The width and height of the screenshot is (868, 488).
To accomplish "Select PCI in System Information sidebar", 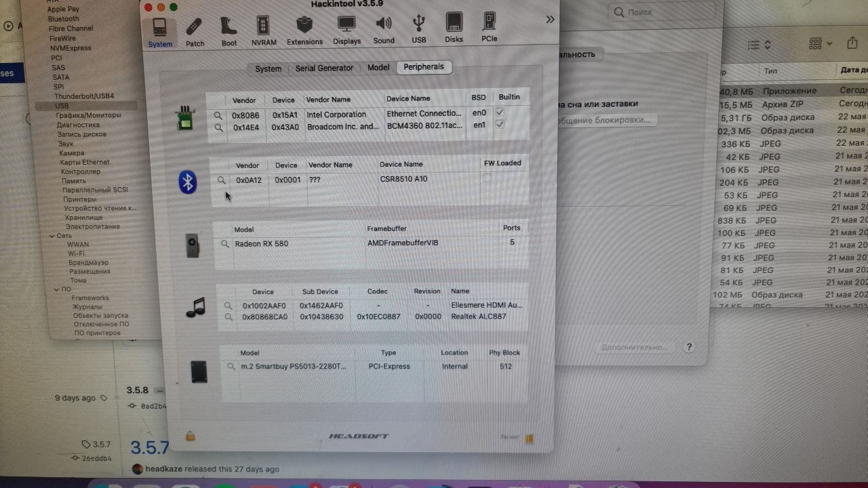I will click(x=57, y=58).
